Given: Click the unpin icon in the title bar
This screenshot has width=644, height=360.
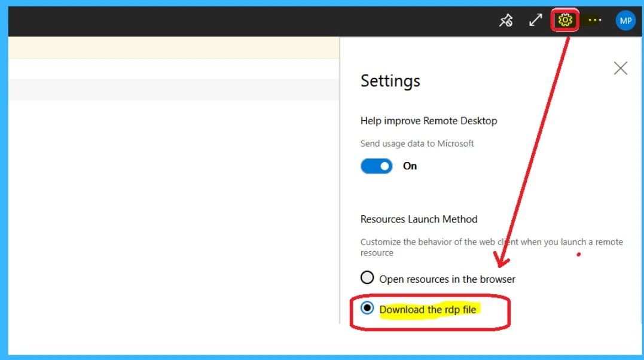Looking at the screenshot, I should [x=505, y=20].
